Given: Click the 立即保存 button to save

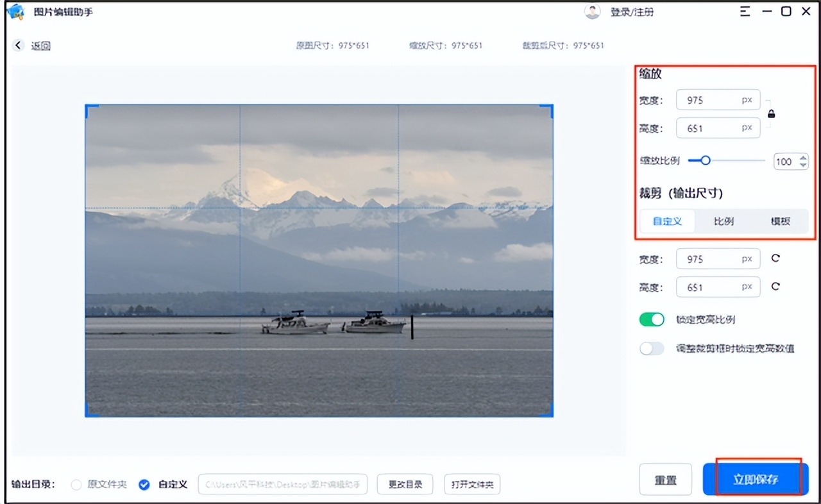Looking at the screenshot, I should pyautogui.click(x=757, y=478).
